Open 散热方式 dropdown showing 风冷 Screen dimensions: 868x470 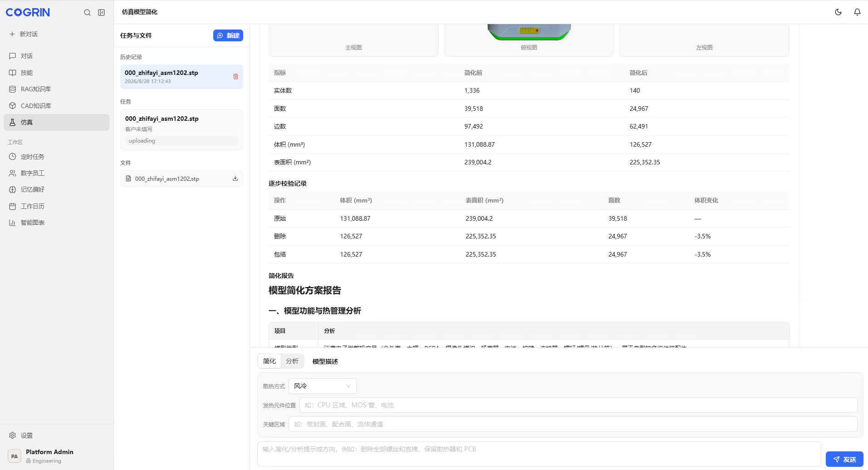(322, 386)
